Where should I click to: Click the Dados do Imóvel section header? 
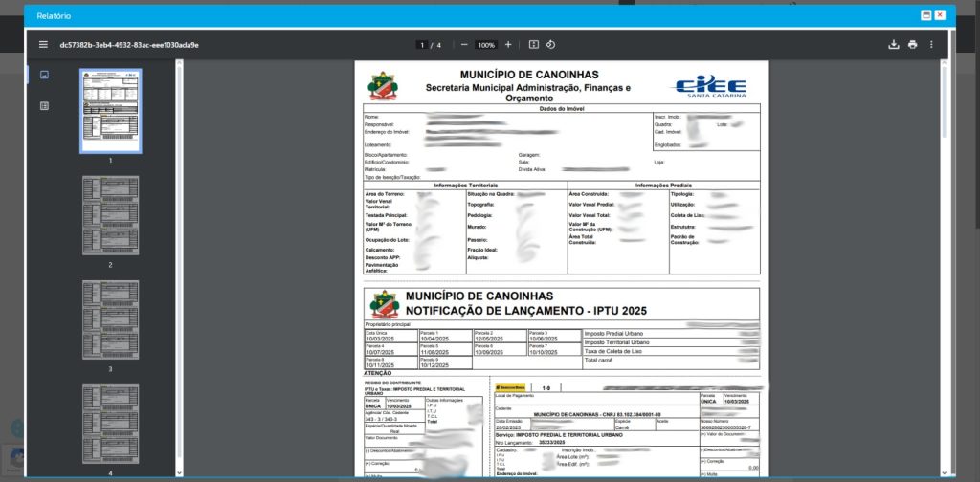[561, 109]
